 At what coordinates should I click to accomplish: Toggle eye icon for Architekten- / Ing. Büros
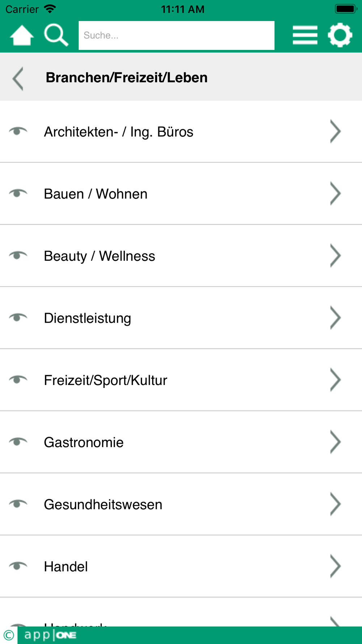[x=18, y=131]
